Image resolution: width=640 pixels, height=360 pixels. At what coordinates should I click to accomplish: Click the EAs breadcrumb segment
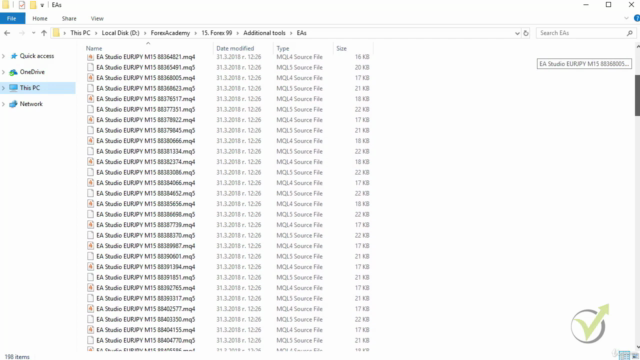pos(302,33)
